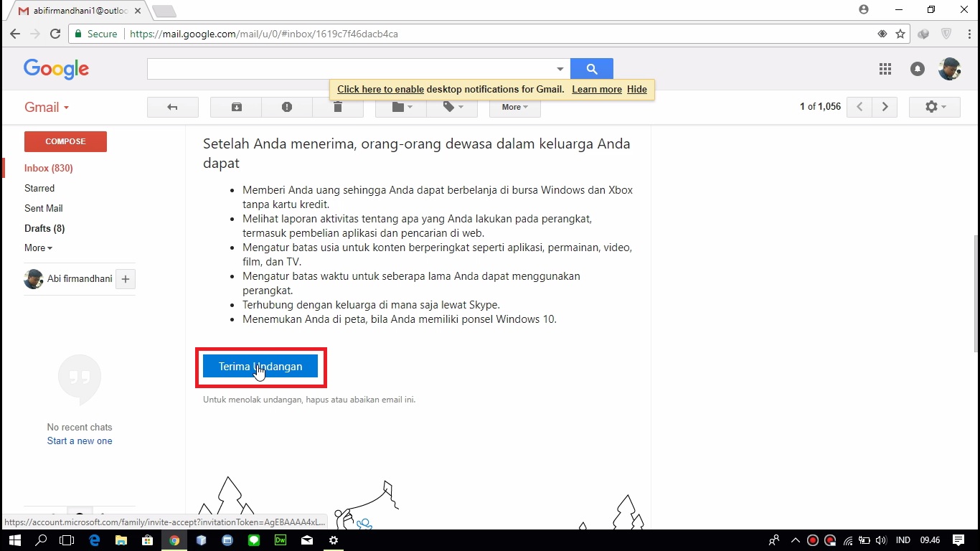This screenshot has width=980, height=551.
Task: Open Action Center notifications
Action: (x=958, y=540)
